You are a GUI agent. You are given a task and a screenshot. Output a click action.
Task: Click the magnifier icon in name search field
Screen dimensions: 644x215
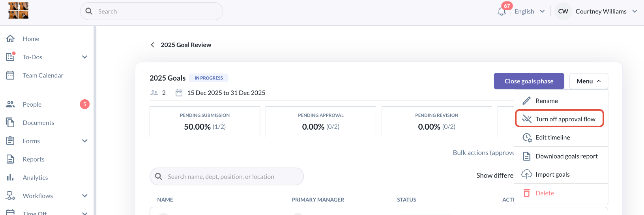159,176
